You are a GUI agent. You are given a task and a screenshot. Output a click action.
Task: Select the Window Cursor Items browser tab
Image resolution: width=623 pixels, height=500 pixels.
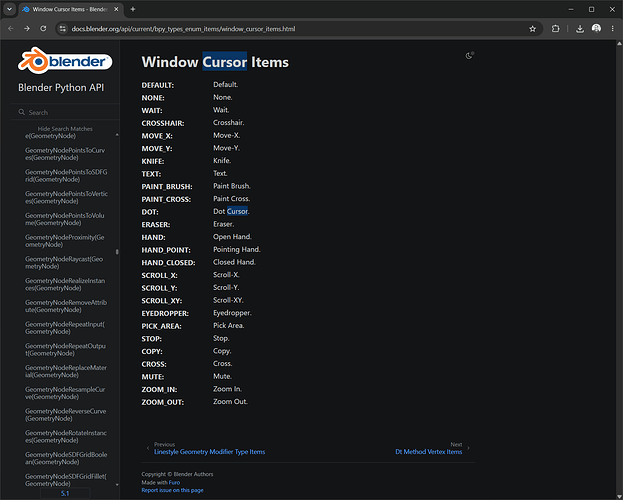(71, 9)
